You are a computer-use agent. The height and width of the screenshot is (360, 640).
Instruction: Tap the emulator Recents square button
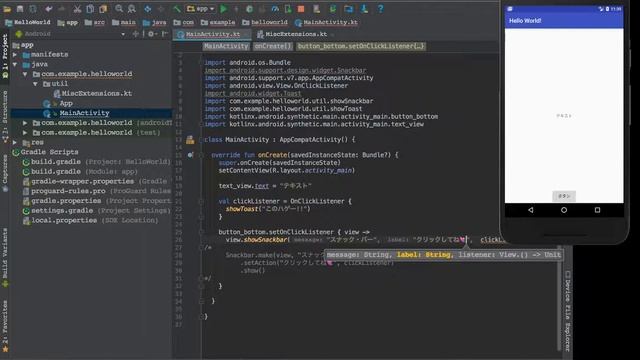tap(598, 210)
